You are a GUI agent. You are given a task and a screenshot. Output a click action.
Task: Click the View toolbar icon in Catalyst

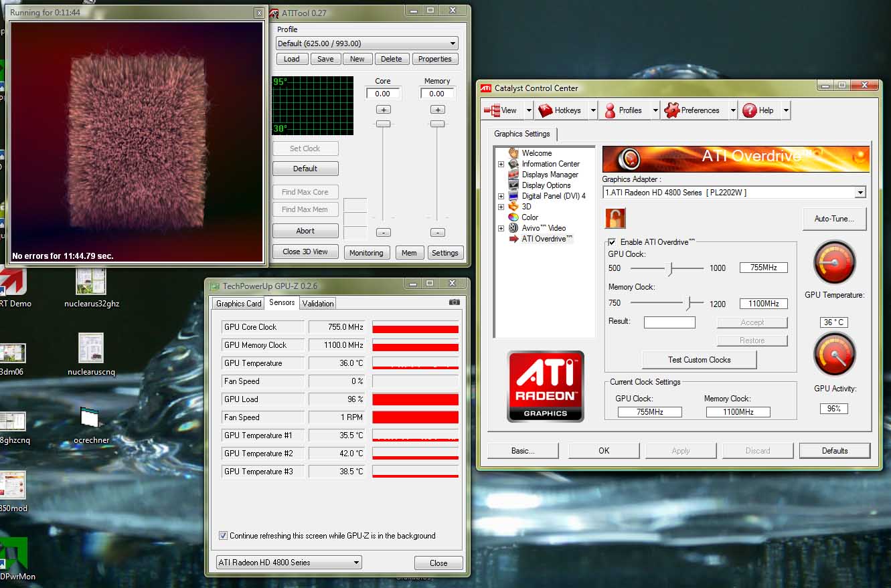coord(492,110)
